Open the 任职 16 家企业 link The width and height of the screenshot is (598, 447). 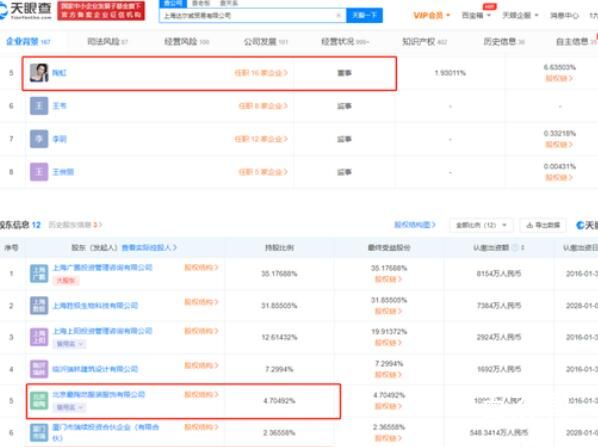tap(261, 73)
